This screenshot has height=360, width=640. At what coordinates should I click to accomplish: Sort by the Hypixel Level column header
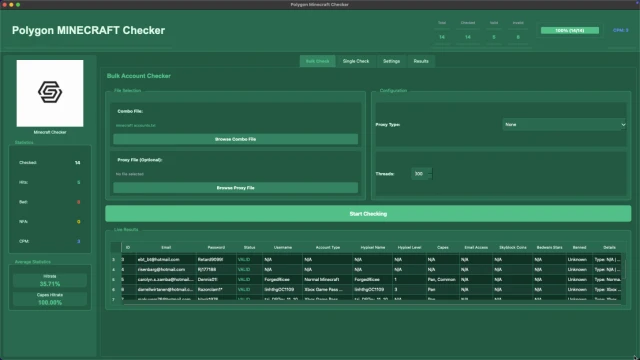[x=409, y=247]
